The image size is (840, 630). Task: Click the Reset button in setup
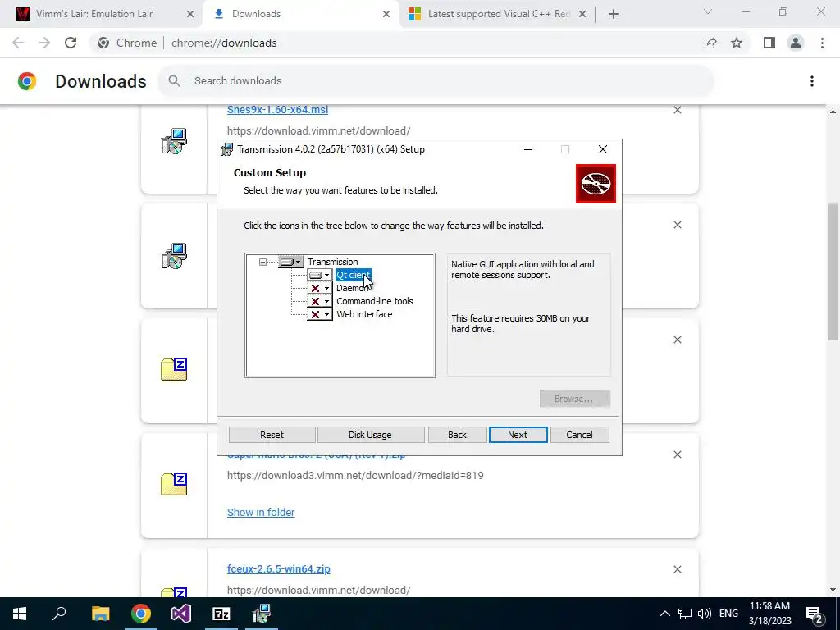pos(272,435)
